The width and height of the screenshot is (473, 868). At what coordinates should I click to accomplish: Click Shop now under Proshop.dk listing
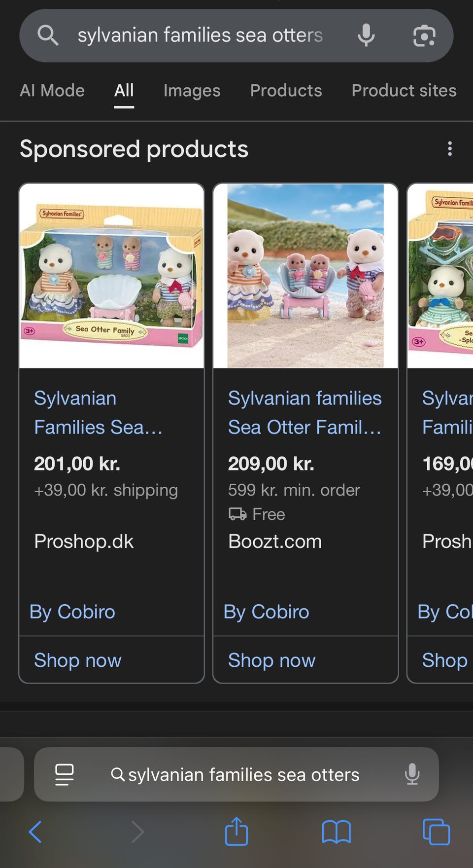coord(78,660)
